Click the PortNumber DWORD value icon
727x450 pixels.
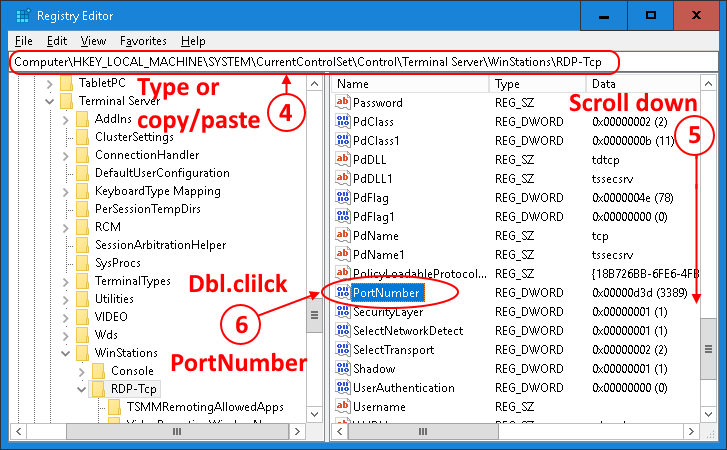pyautogui.click(x=343, y=292)
